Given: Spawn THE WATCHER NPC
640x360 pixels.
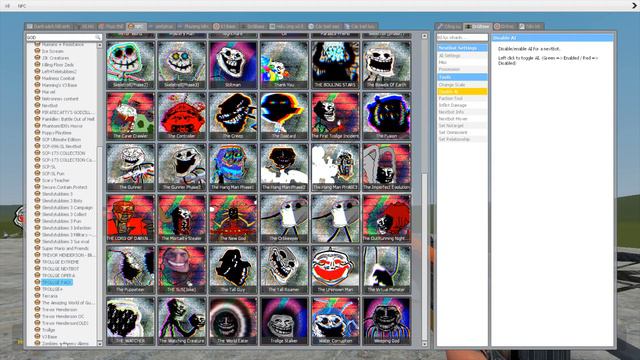Looking at the screenshot, I should pyautogui.click(x=131, y=321).
